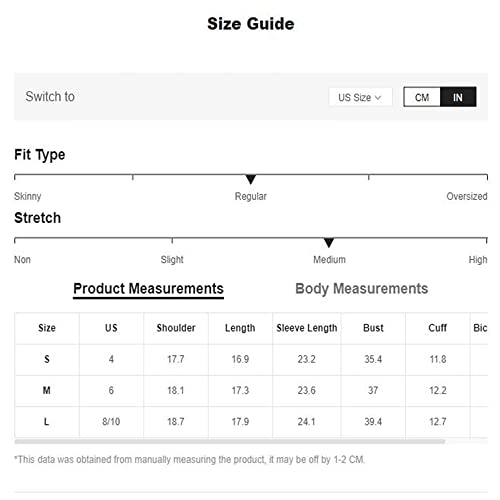Click the High stretch label
Screen dimensions: 500x500
click(478, 260)
